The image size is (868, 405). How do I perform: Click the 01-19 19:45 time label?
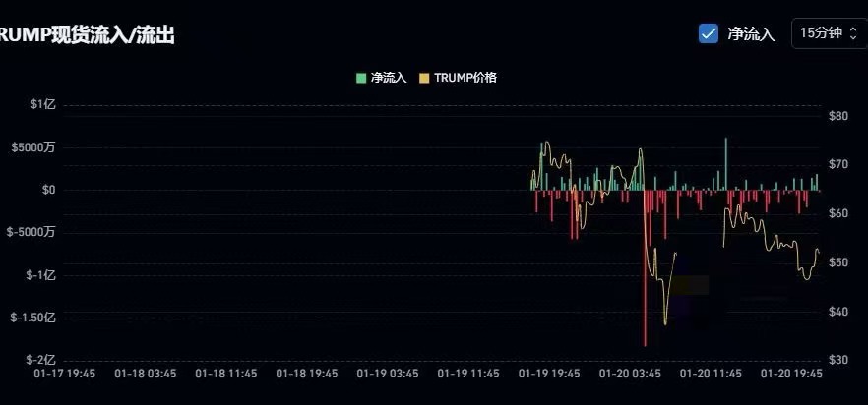coord(549,374)
